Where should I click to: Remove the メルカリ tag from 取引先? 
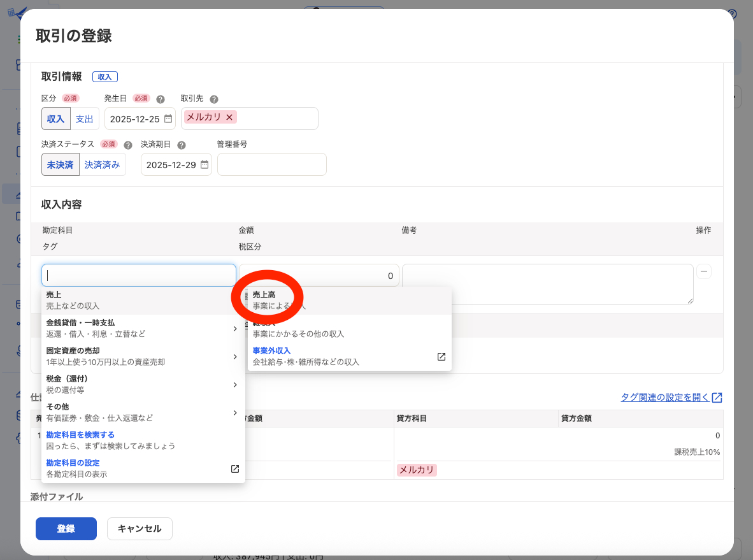[x=229, y=117]
